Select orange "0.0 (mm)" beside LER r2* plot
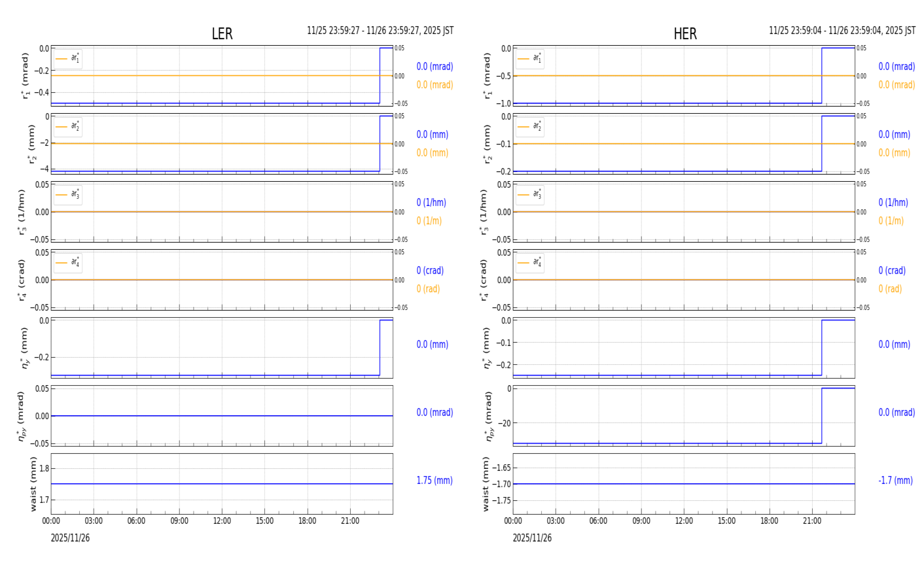924x565 pixels. 433,153
